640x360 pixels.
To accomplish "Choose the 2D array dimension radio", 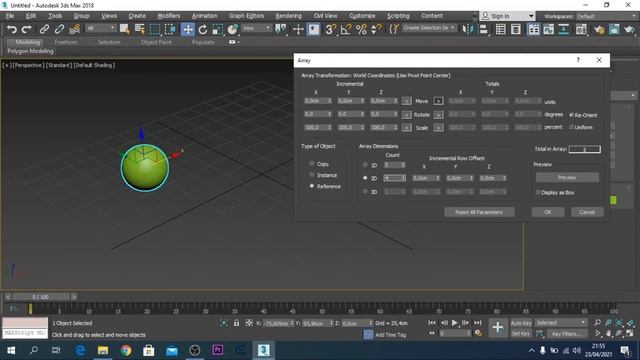I will tap(365, 178).
